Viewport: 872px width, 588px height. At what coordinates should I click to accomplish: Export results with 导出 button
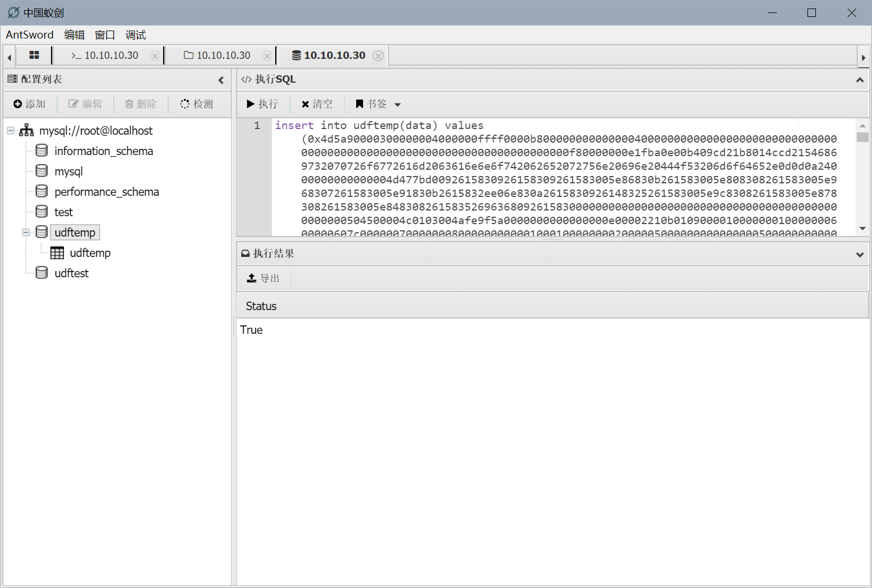263,278
